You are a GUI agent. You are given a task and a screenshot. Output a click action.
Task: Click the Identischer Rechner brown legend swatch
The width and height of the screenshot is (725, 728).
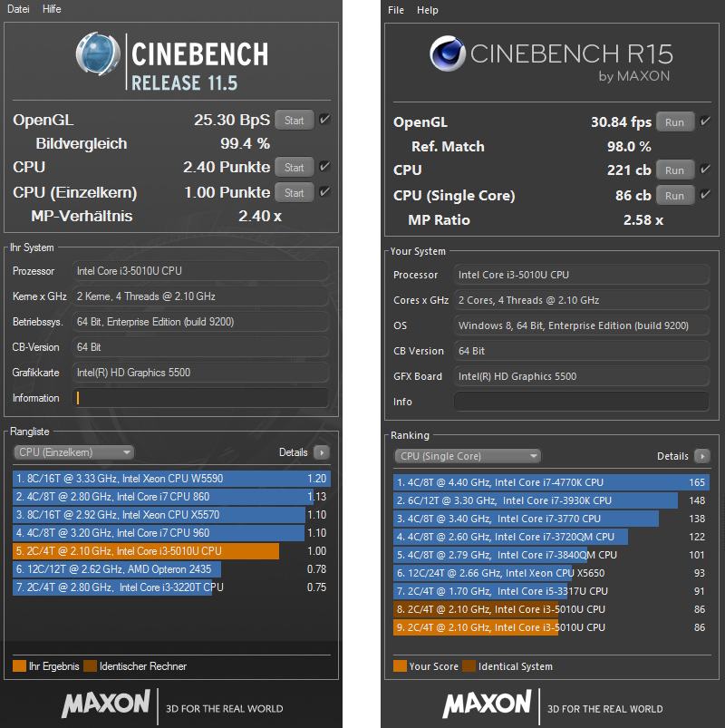coord(90,666)
